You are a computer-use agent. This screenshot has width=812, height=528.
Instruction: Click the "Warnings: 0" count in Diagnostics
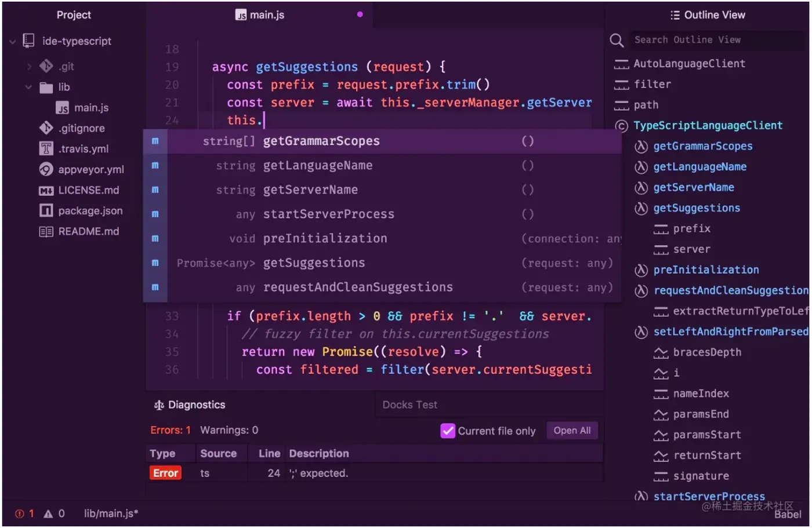point(229,431)
